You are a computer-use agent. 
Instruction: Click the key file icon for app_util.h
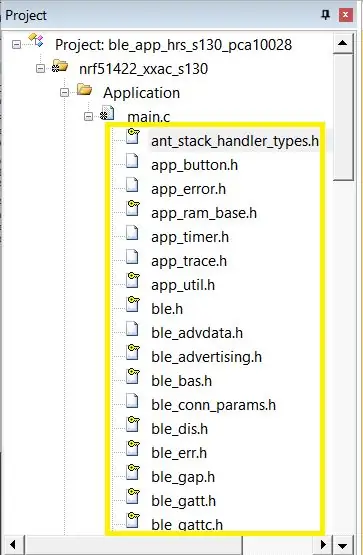pyautogui.click(x=133, y=280)
